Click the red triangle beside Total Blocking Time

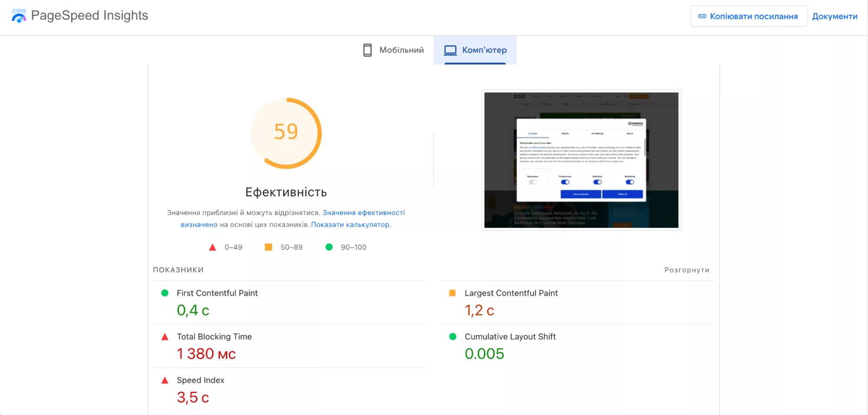(165, 336)
